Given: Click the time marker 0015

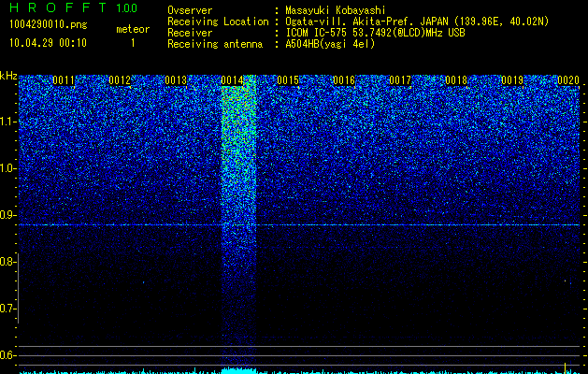Looking at the screenshot, I should tap(288, 80).
